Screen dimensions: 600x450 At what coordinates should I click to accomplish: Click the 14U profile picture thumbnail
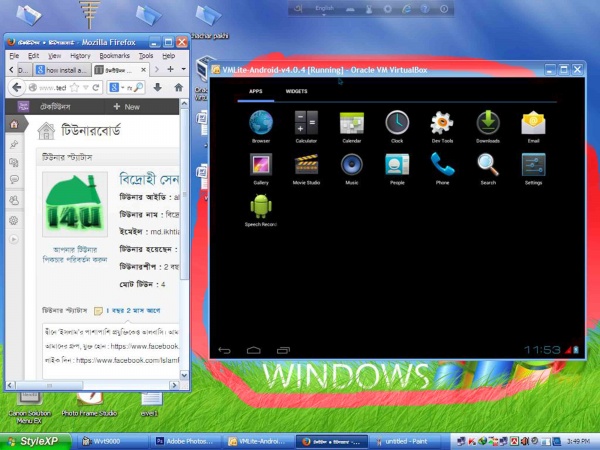pyautogui.click(x=75, y=204)
